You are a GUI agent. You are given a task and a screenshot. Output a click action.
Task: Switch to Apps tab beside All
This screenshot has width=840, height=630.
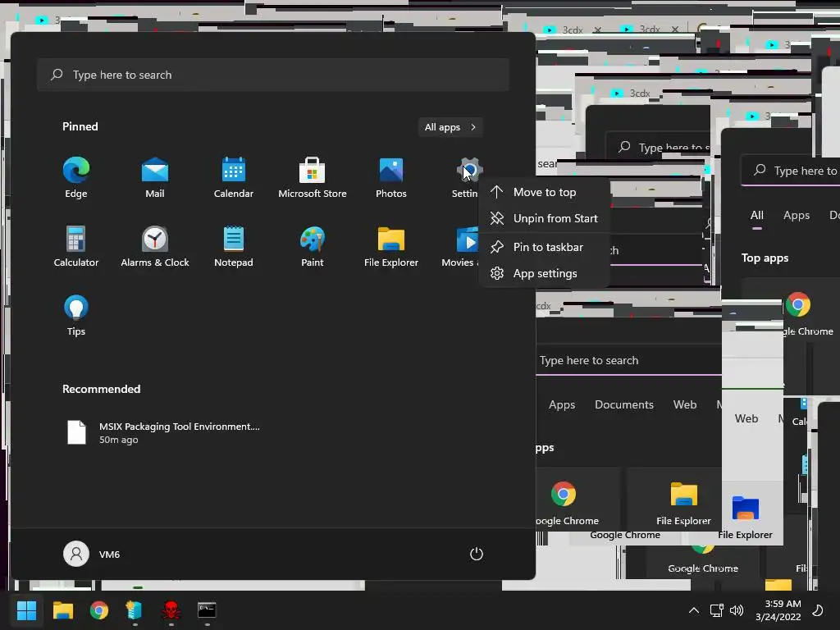pyautogui.click(x=797, y=216)
